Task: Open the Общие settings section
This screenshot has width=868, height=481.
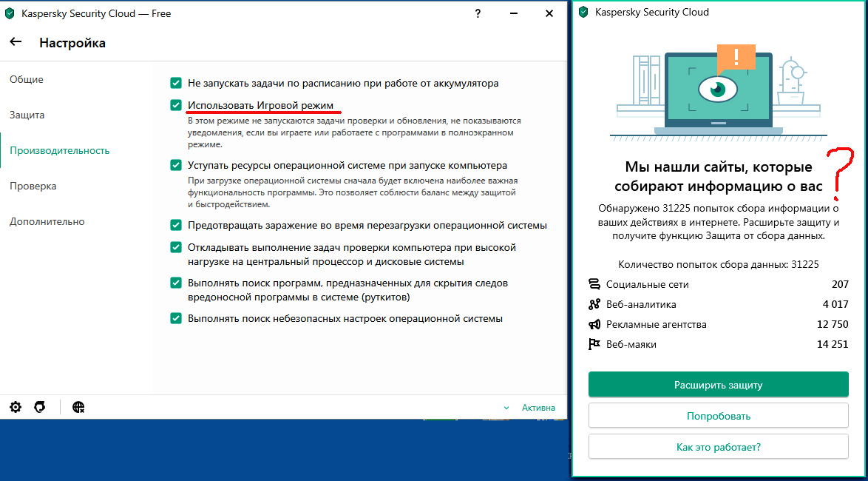Action: pos(27,79)
